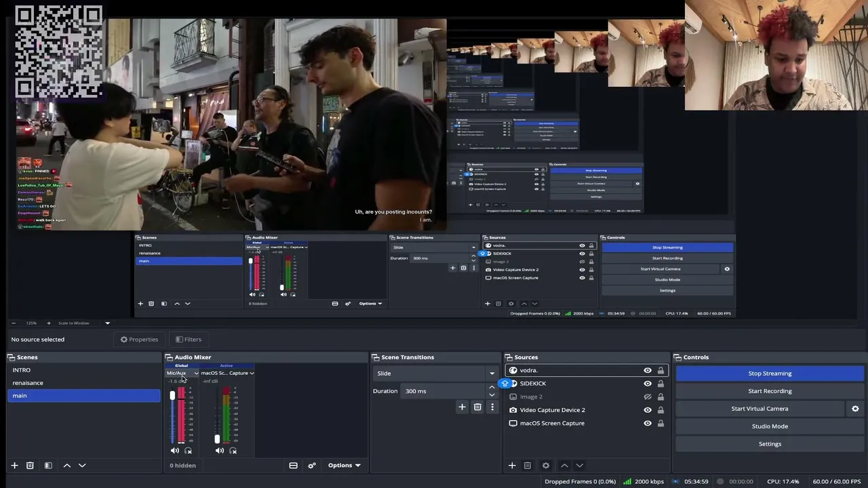The width and height of the screenshot is (868, 488).
Task: Open virtual camera settings gear
Action: click(855, 409)
